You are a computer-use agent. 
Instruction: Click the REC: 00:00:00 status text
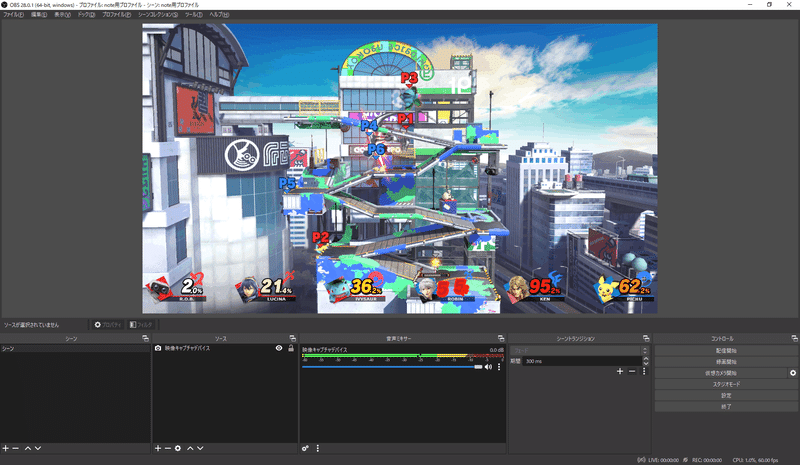[707, 460]
